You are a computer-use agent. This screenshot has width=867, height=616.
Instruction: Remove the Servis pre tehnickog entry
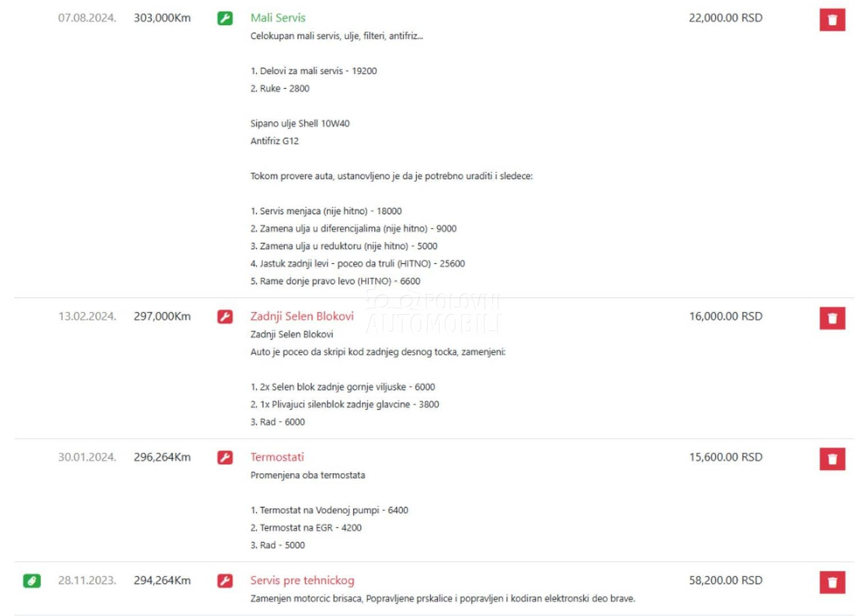pos(832,582)
